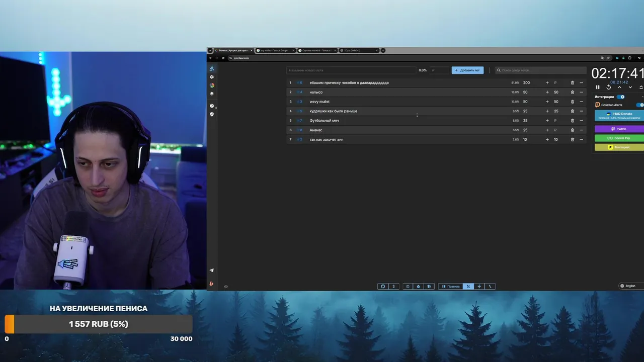Click the 200 amount of first lot
Image resolution: width=644 pixels, height=362 pixels.
(x=526, y=82)
